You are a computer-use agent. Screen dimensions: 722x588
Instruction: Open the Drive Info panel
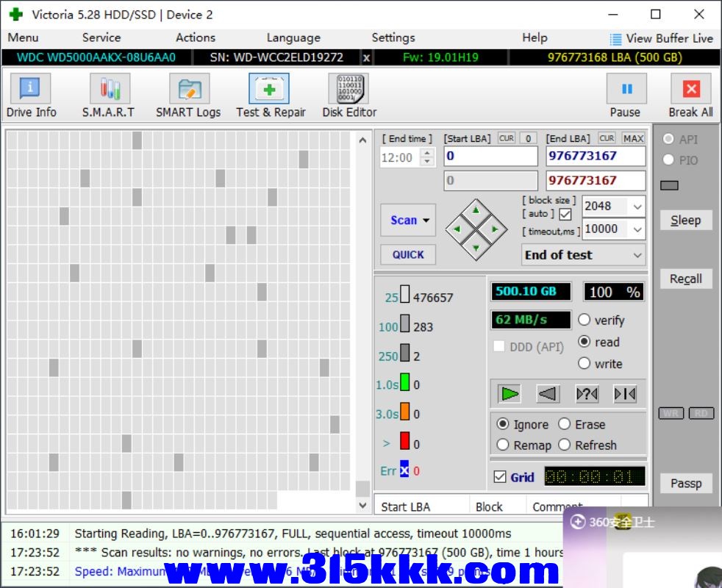[x=31, y=96]
